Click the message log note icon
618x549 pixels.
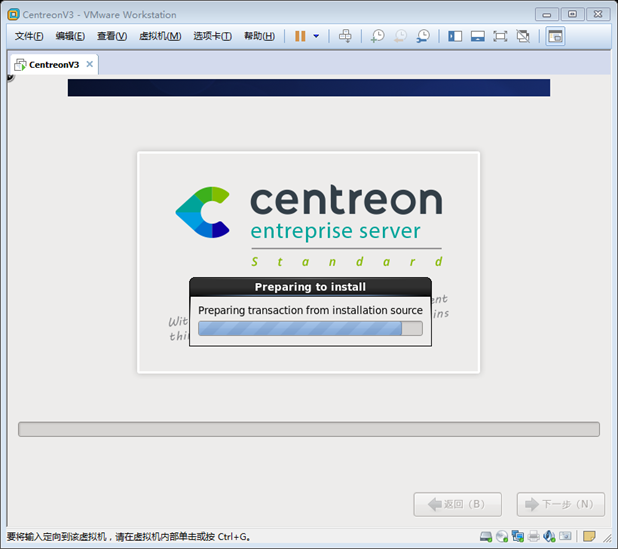[589, 536]
